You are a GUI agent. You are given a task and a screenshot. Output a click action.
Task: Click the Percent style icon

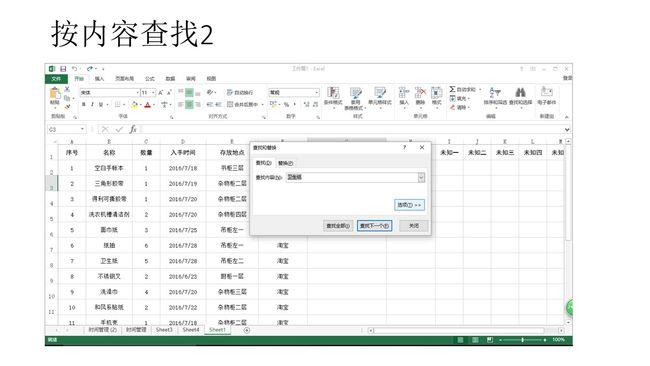(x=286, y=104)
